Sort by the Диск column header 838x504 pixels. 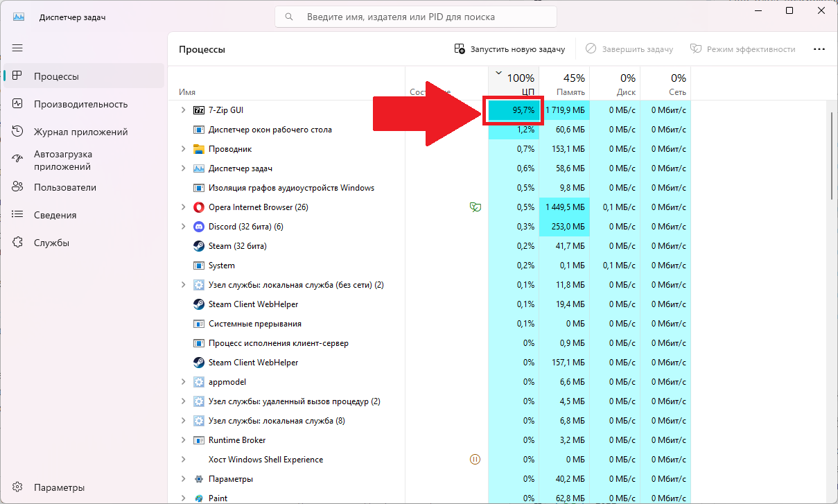[615, 84]
